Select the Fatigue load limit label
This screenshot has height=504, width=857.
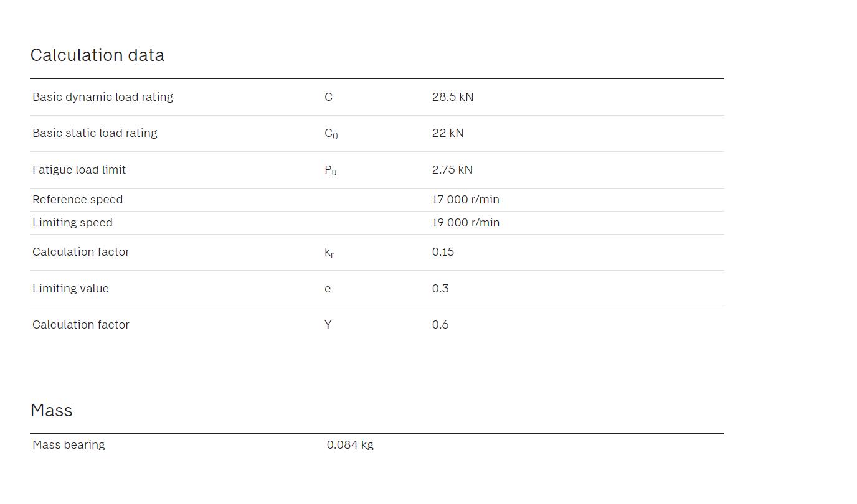79,170
